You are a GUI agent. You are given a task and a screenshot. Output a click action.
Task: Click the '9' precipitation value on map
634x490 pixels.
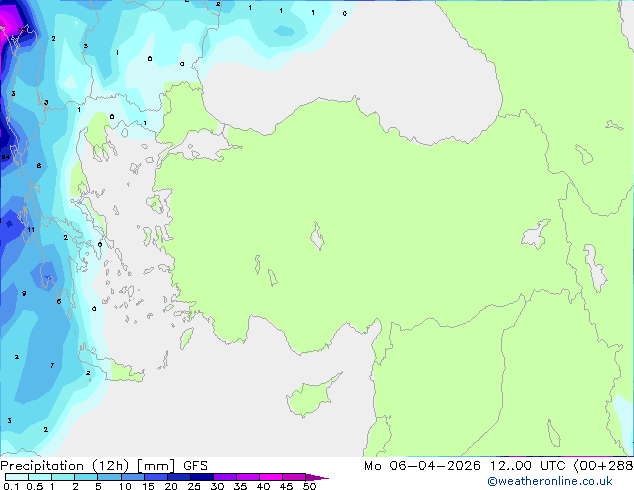(24, 294)
